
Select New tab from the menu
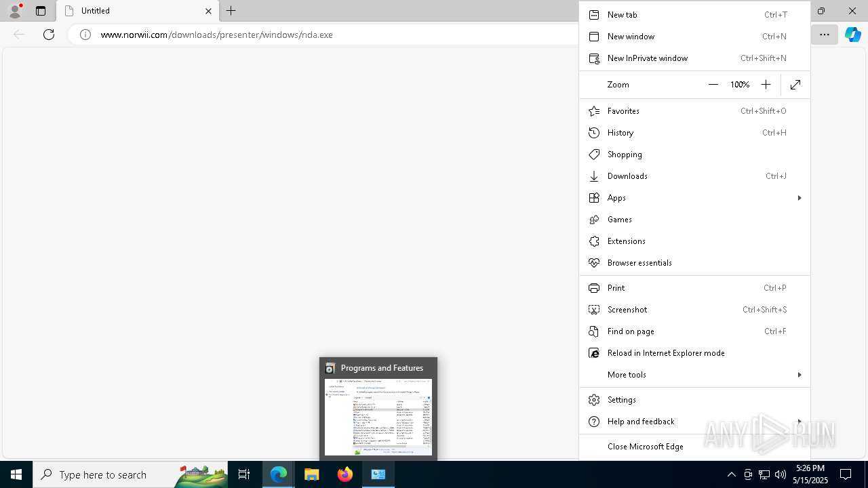(x=694, y=15)
